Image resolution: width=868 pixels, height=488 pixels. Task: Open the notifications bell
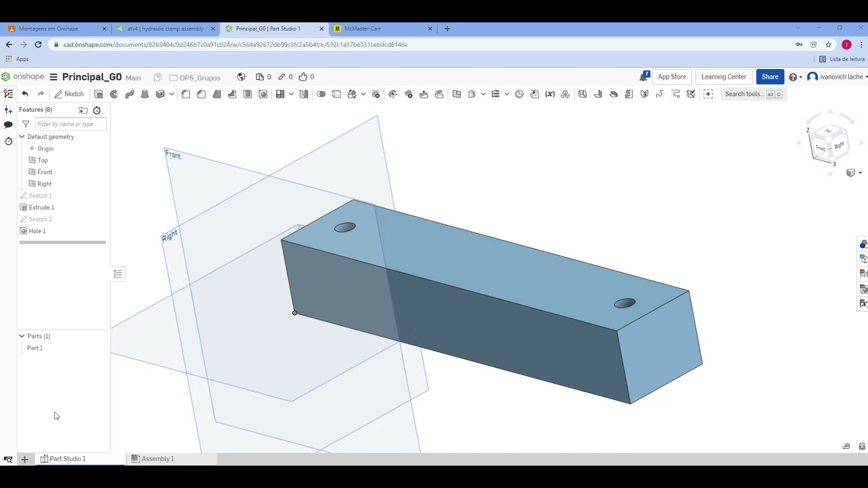644,77
